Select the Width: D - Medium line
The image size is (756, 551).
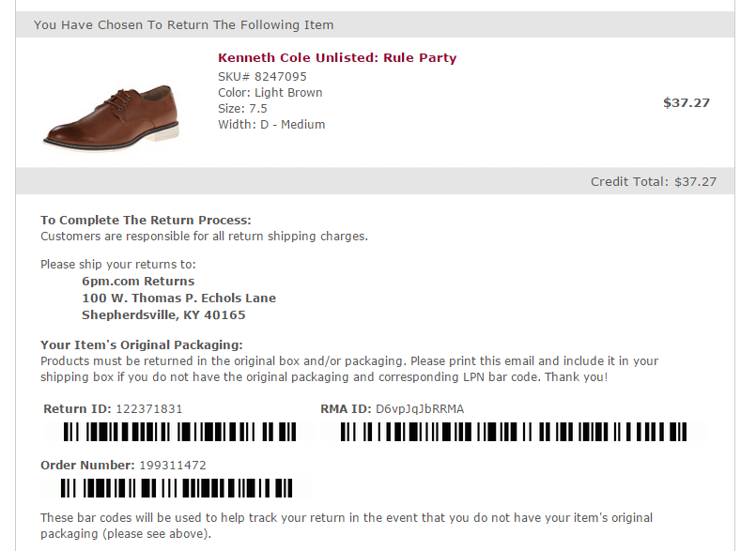click(x=271, y=124)
